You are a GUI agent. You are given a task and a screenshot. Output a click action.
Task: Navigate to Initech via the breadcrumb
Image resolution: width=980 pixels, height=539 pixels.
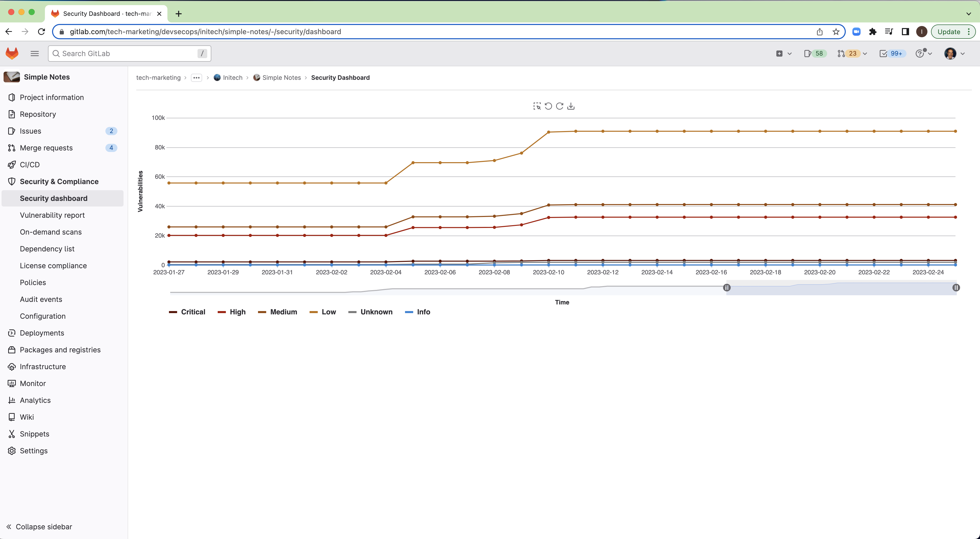coord(232,78)
